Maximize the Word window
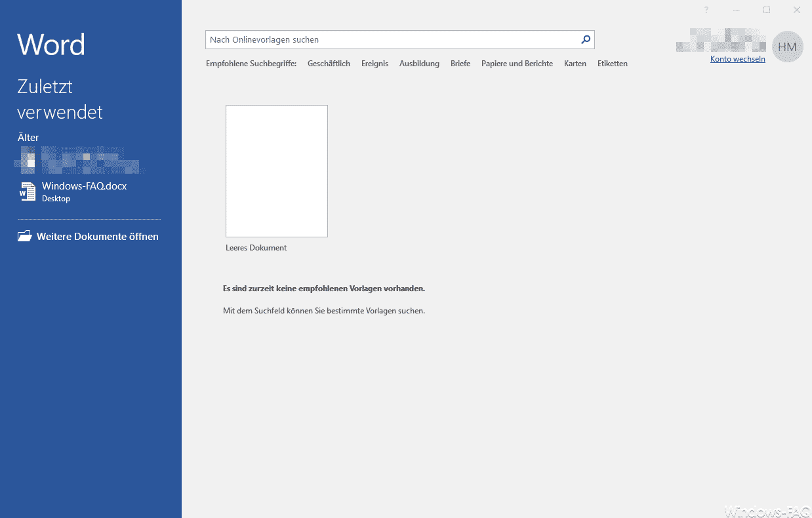Image resolution: width=812 pixels, height=518 pixels. pyautogui.click(x=767, y=10)
